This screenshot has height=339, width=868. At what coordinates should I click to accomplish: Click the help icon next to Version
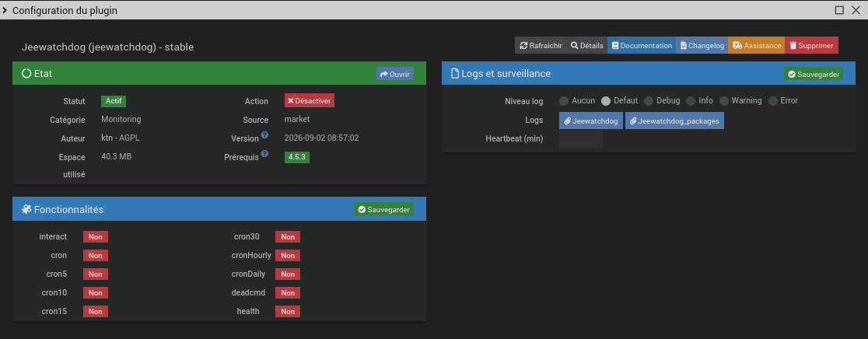(x=264, y=135)
